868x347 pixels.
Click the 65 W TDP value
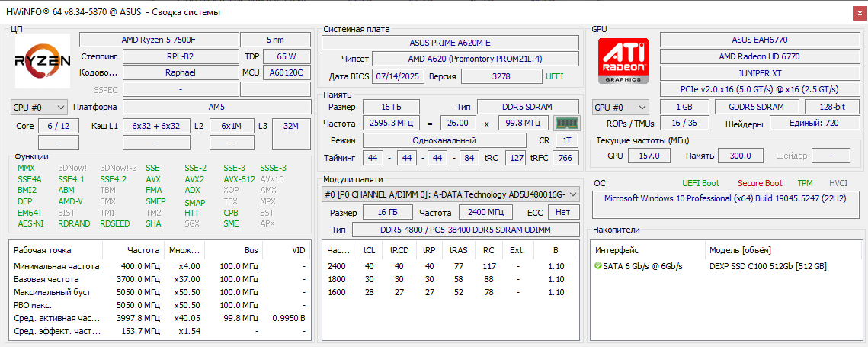pyautogui.click(x=287, y=56)
